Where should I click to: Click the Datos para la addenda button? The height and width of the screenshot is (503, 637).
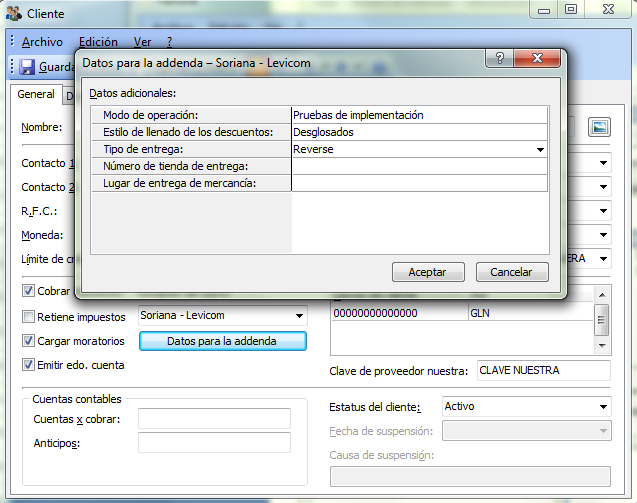pos(222,341)
